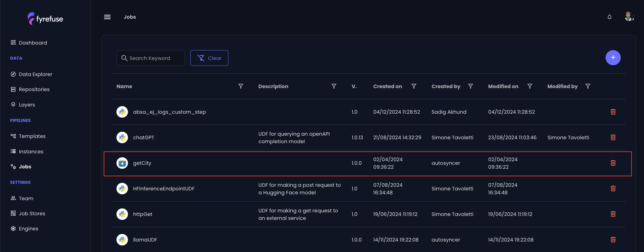Click the Clear filters button
This screenshot has width=644, height=252.
(209, 58)
